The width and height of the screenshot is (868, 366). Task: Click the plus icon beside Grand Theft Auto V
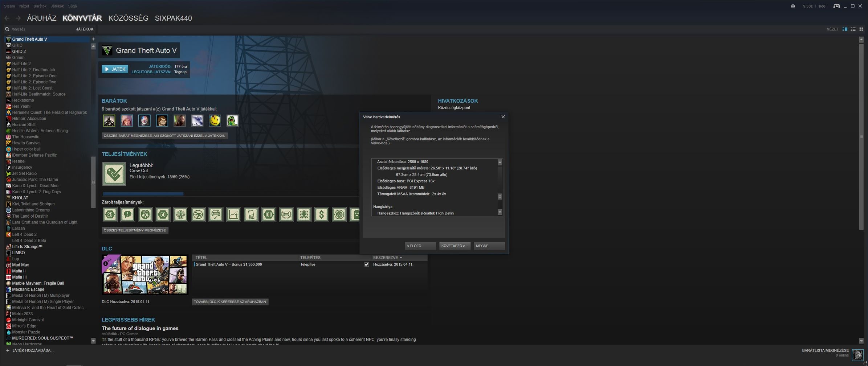[93, 39]
